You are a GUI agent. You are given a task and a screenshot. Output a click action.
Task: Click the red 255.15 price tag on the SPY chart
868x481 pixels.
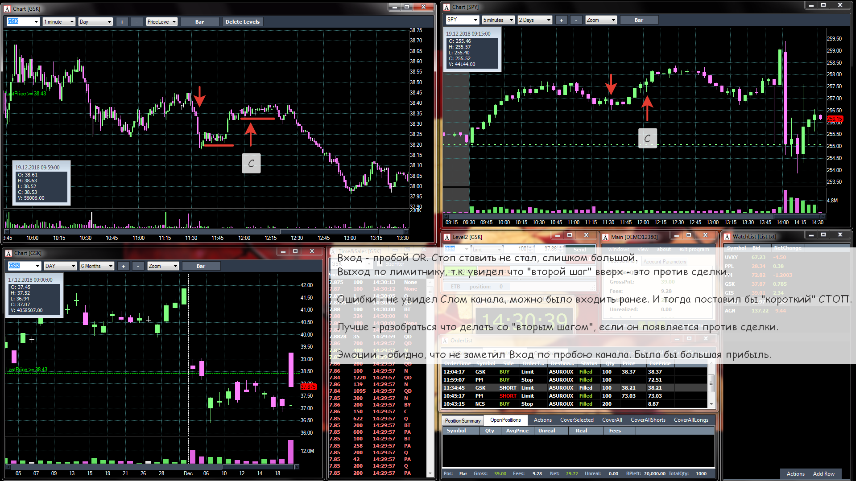point(835,119)
